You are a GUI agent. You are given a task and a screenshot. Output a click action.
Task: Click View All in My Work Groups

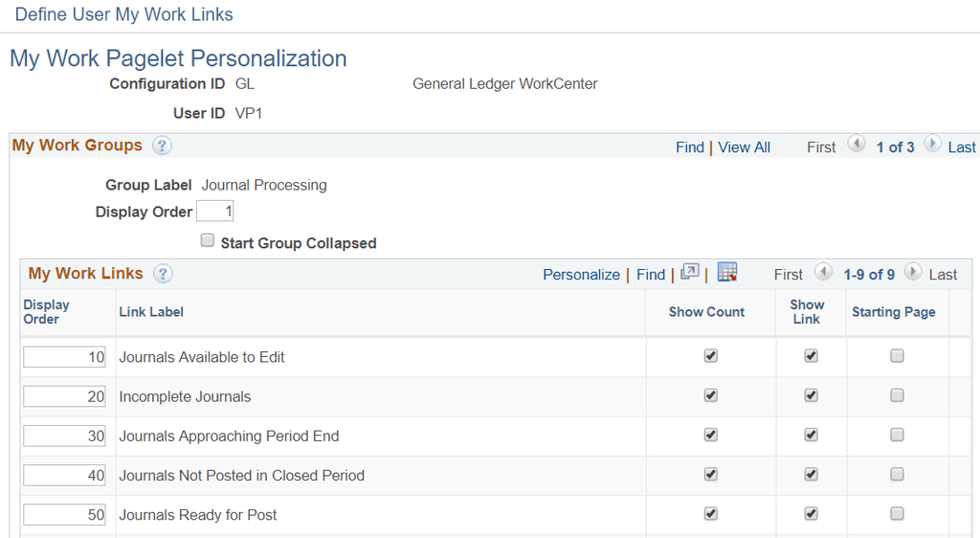tap(744, 147)
